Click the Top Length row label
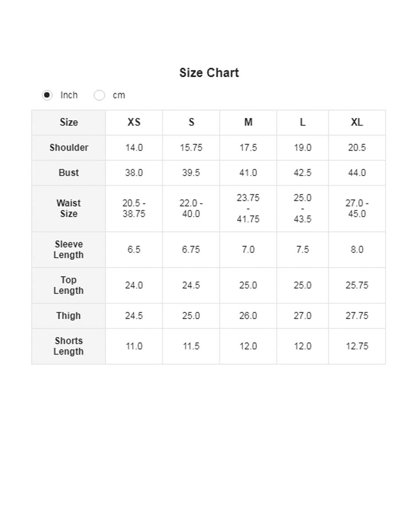This screenshot has width=417, height=532. tap(69, 285)
